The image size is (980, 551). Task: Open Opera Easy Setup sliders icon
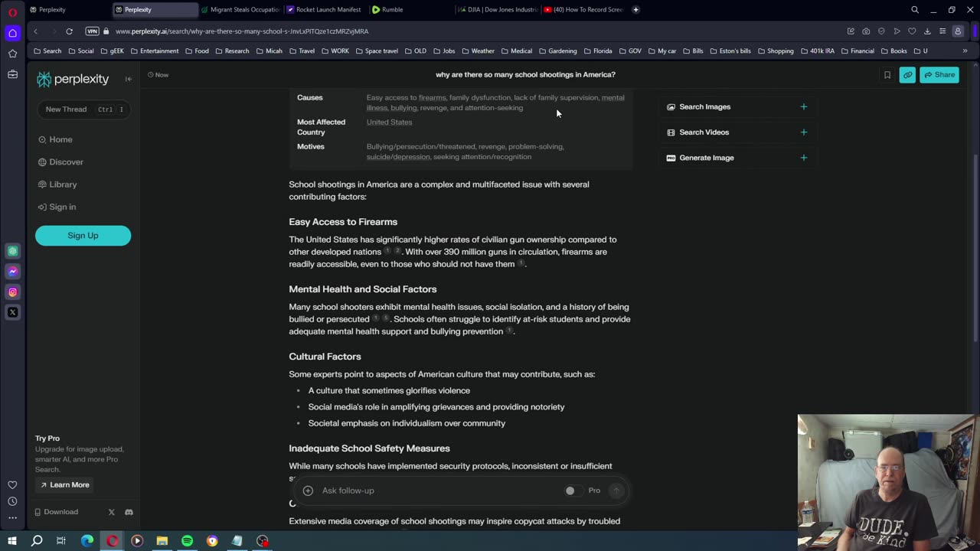tap(942, 31)
